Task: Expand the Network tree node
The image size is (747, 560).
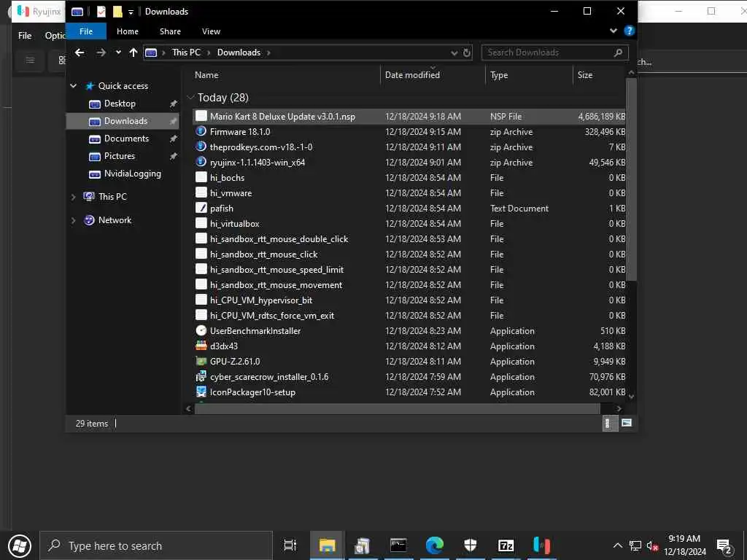Action: pos(74,220)
